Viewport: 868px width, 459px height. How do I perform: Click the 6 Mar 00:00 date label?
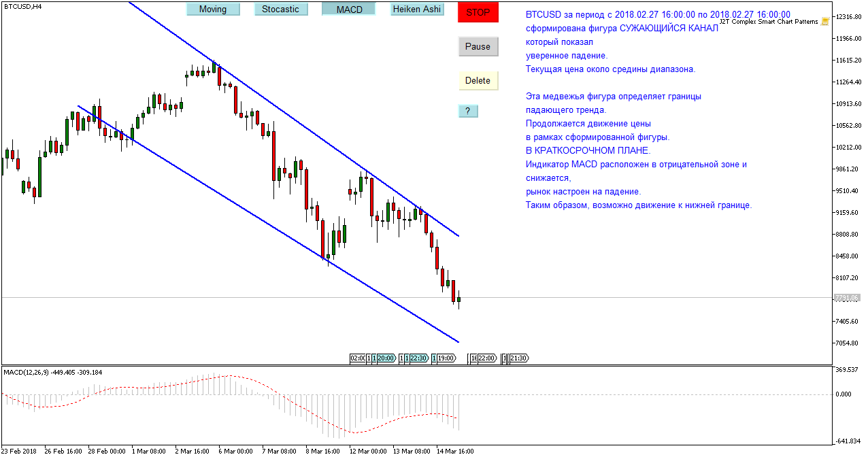[x=235, y=451]
